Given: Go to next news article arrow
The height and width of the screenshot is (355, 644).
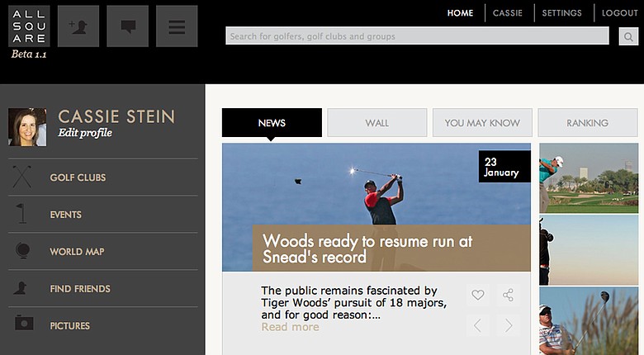Looking at the screenshot, I should tap(509, 325).
